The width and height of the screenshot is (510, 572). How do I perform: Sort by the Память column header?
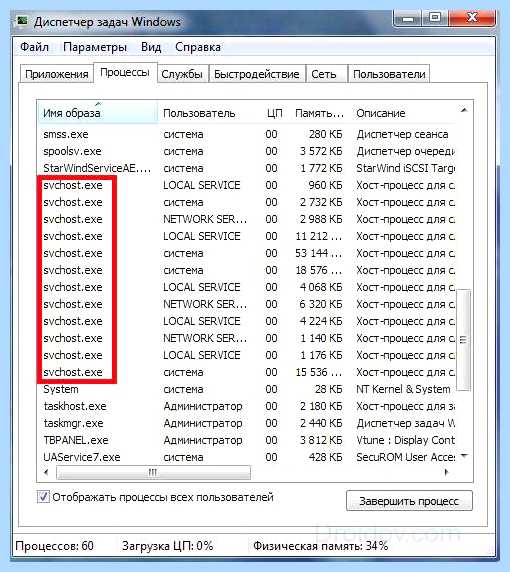[x=319, y=113]
